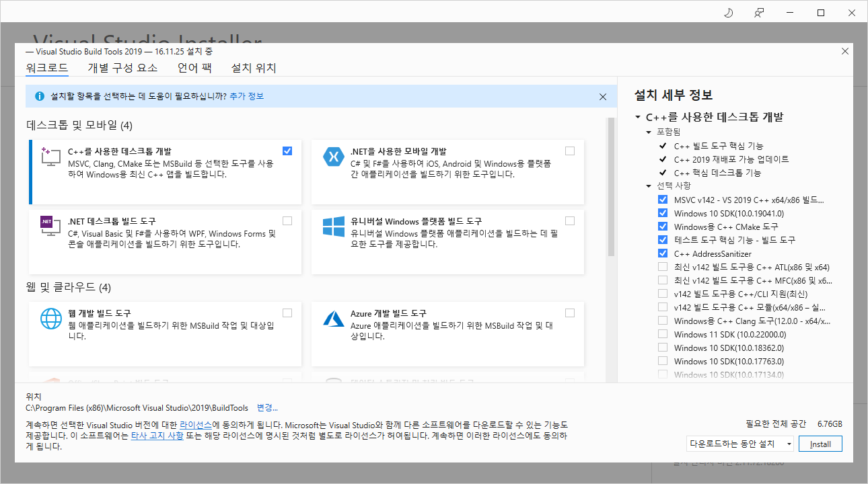Viewport: 868px width, 484px height.
Task: Click 변경... to change install location
Action: [x=267, y=407]
